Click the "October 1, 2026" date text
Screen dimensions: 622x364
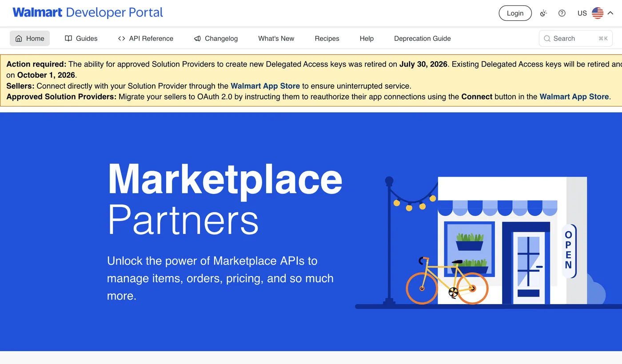point(46,75)
